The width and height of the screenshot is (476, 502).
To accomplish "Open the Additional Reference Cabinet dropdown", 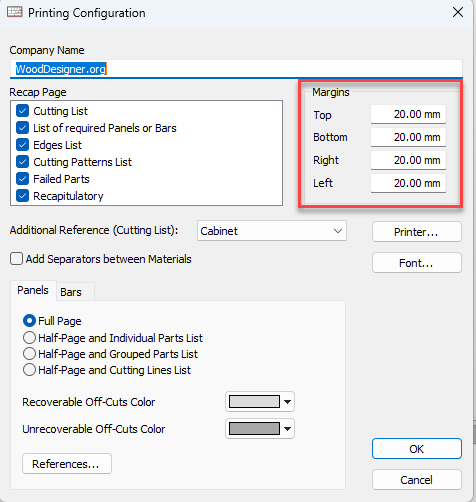I will point(272,231).
